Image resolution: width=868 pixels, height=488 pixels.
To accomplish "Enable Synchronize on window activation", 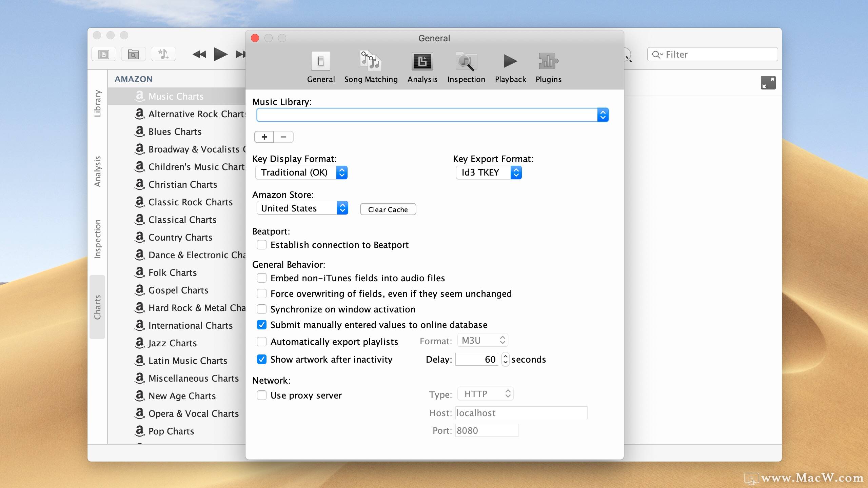I will (261, 309).
